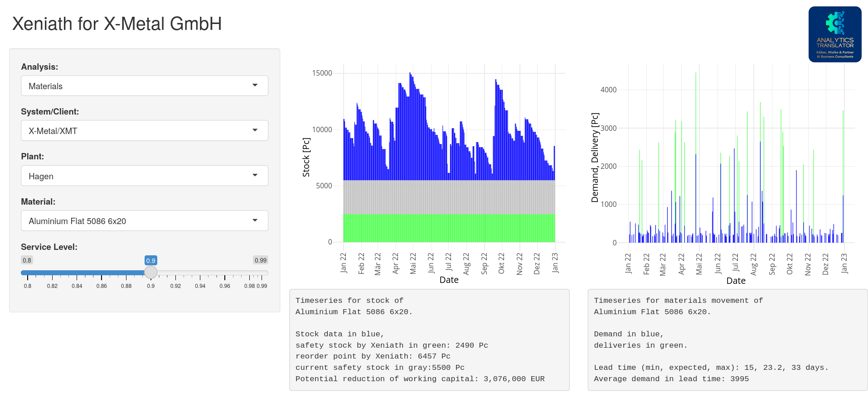Click the Service Level: label
Viewport: 868px width, 402px height.
click(49, 247)
